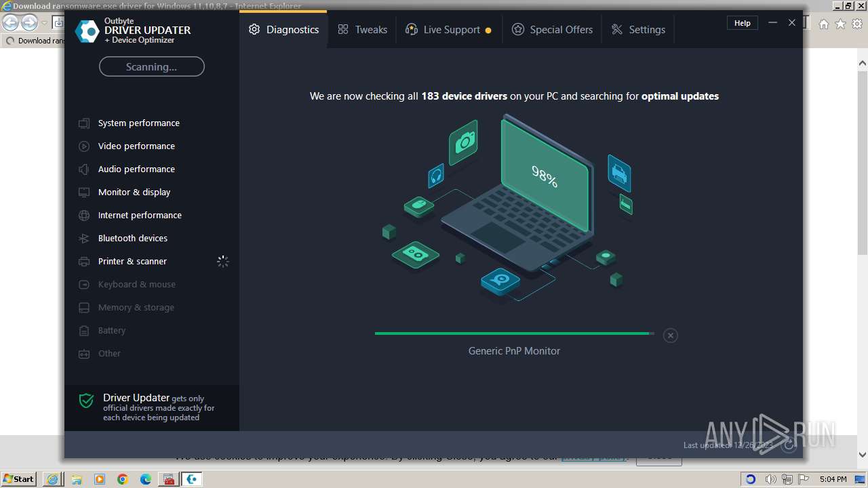Click the Internet Explorer favorites star
868x488 pixels.
[x=840, y=24]
